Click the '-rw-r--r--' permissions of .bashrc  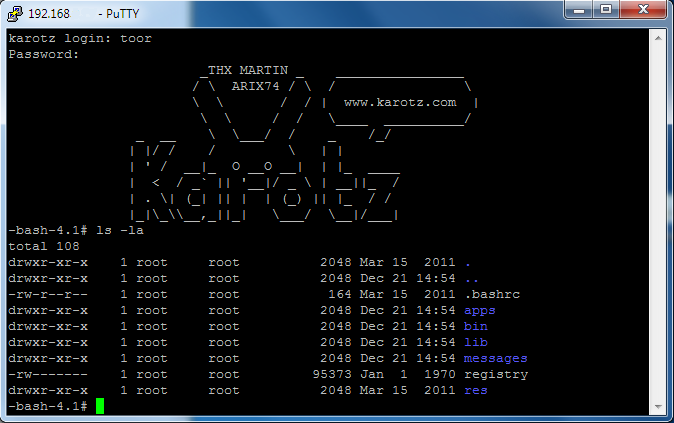click(x=48, y=294)
